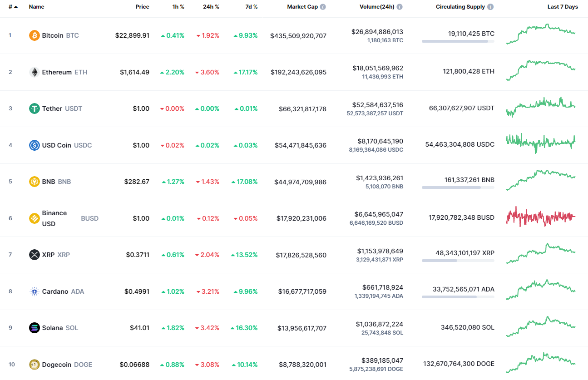This screenshot has height=380, width=588.
Task: Sort the table by 24h % column
Action: coord(210,7)
